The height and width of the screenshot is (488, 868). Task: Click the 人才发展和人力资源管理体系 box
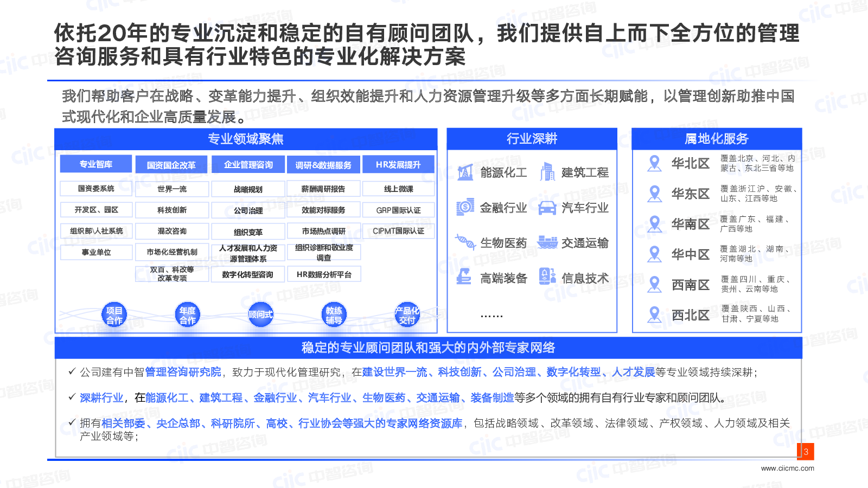click(x=248, y=253)
